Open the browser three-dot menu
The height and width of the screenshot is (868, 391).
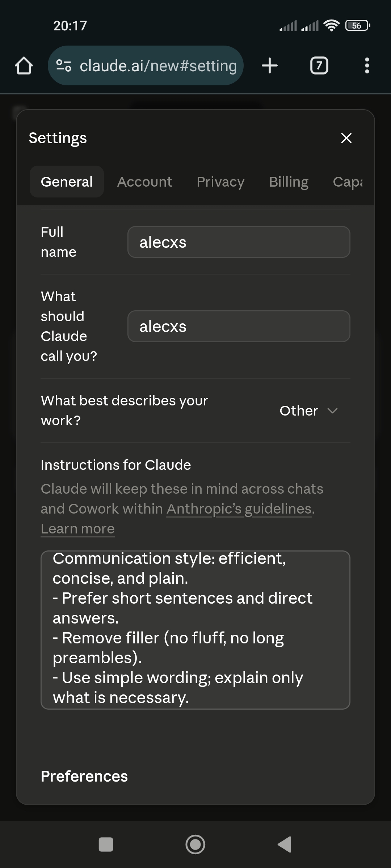(x=367, y=66)
